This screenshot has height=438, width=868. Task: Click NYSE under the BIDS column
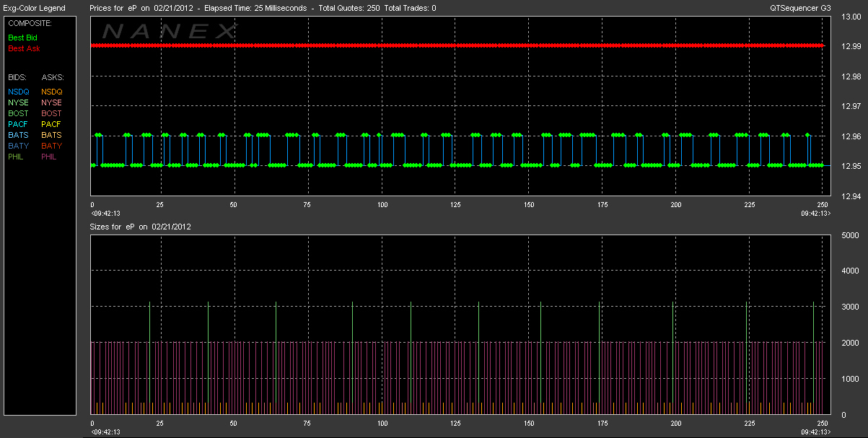[18, 102]
